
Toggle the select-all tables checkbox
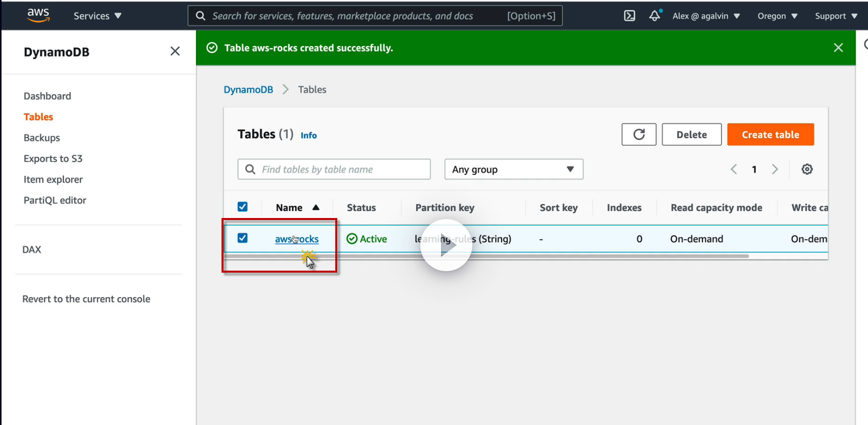pyautogui.click(x=243, y=207)
